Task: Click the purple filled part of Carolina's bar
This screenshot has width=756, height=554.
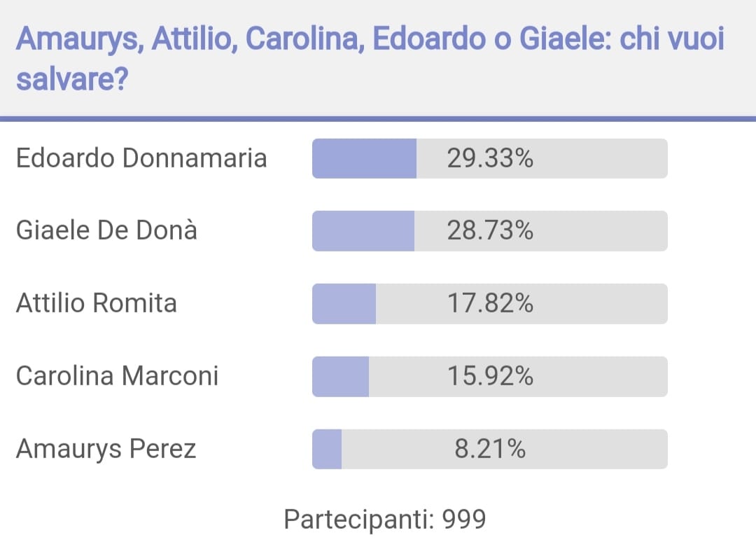Action: (340, 376)
